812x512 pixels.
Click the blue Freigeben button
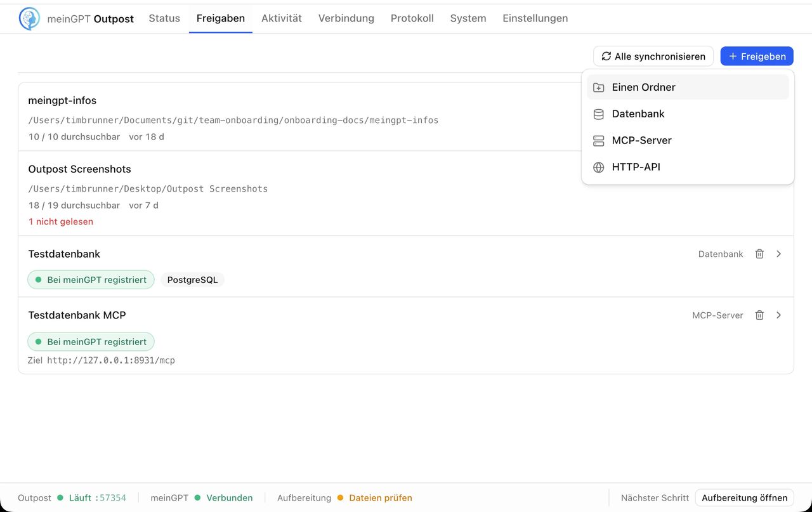pos(757,56)
